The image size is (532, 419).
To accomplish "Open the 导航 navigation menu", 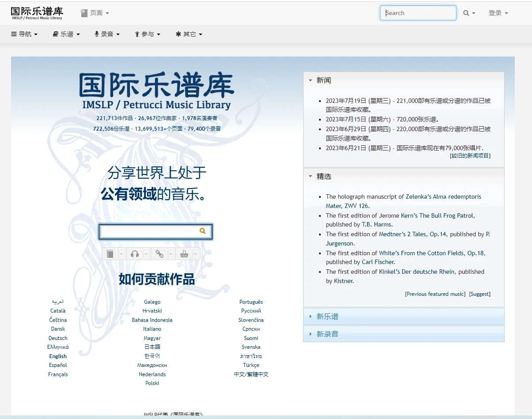I will [24, 34].
